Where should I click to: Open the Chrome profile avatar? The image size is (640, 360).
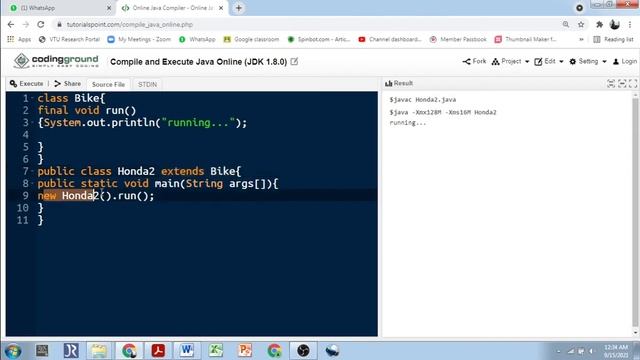click(614, 24)
